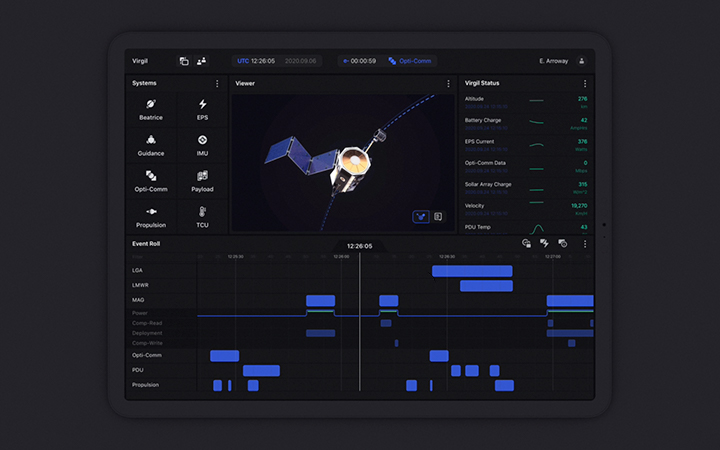
Task: Click the 12:26:30 timeline tick label
Action: click(x=447, y=257)
